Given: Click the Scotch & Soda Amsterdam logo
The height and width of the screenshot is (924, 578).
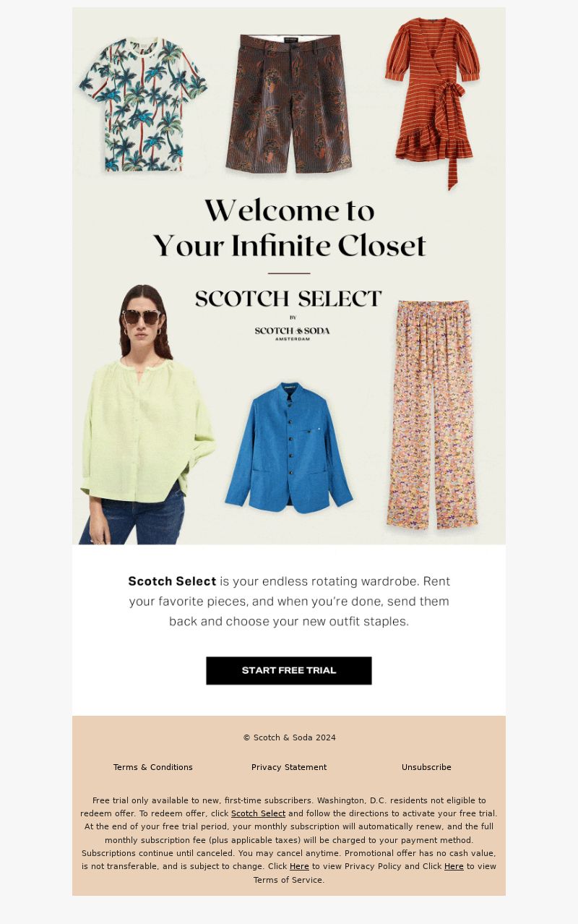Looking at the screenshot, I should tap(292, 333).
